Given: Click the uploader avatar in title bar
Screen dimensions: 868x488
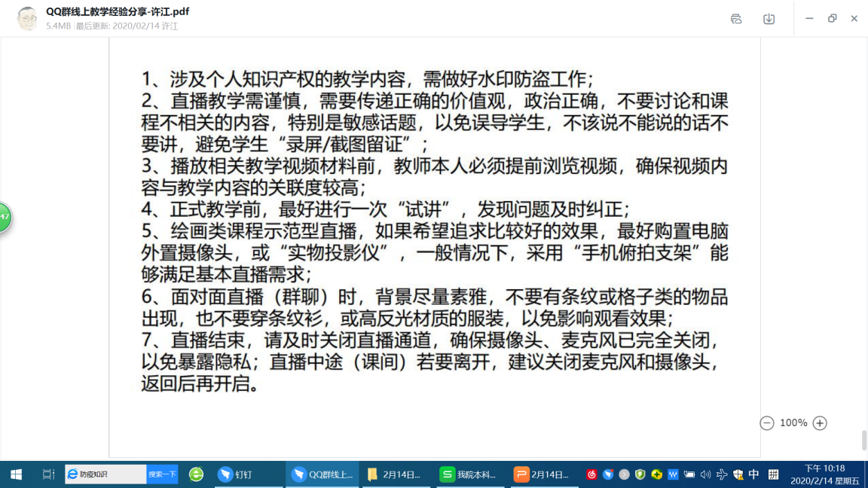Looking at the screenshot, I should [28, 19].
